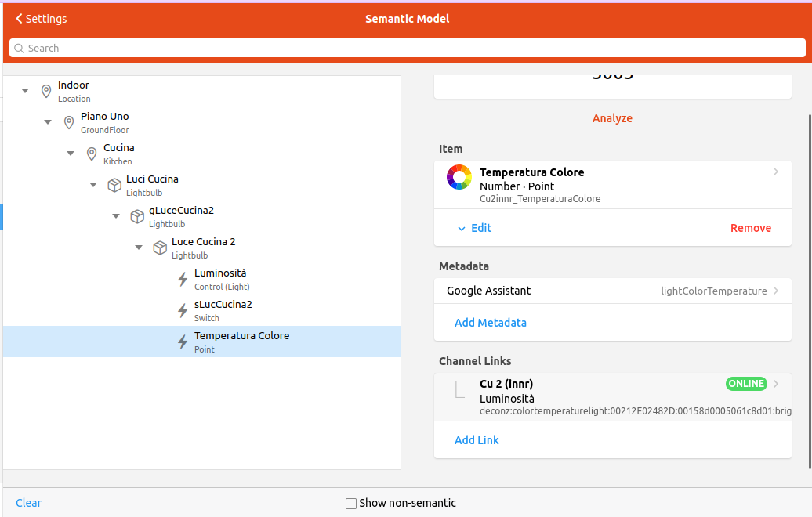Viewport: 812px width, 517px height.
Task: Toggle the Show non-semantic checkbox
Action: [x=351, y=503]
